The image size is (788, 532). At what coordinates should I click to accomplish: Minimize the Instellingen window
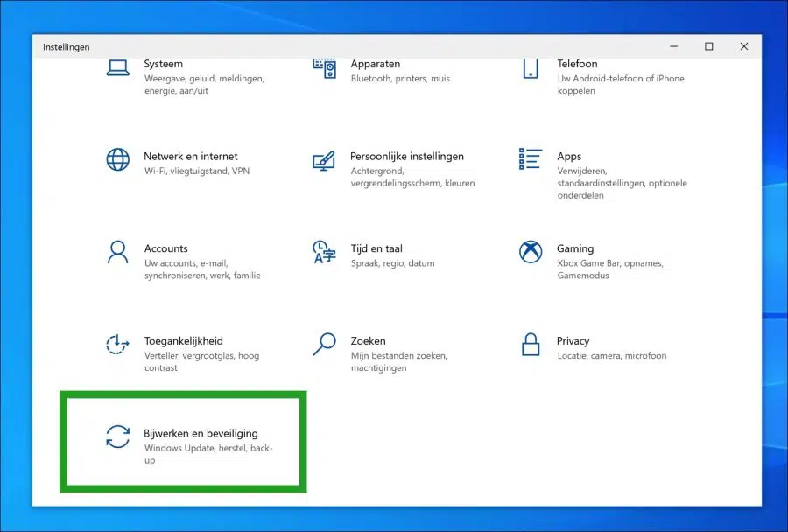tap(673, 46)
